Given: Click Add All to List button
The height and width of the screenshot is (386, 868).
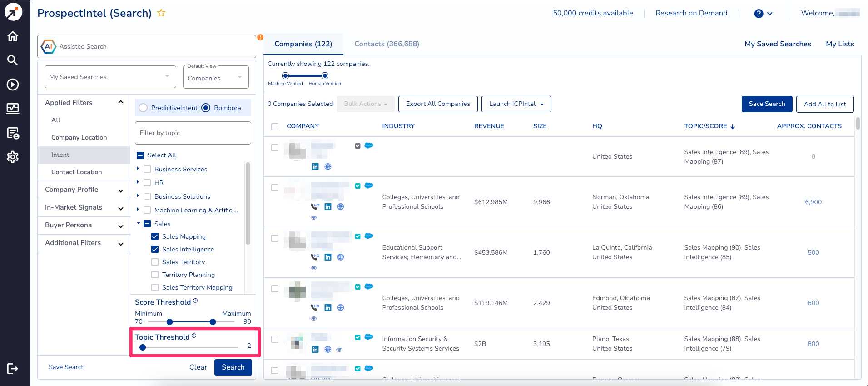Looking at the screenshot, I should pyautogui.click(x=825, y=104).
